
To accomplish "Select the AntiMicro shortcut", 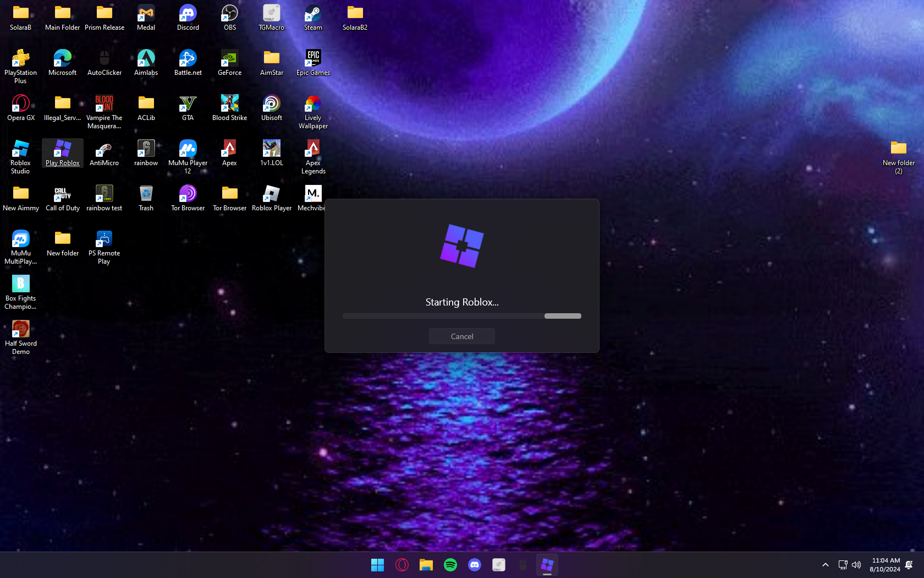I will (x=105, y=153).
